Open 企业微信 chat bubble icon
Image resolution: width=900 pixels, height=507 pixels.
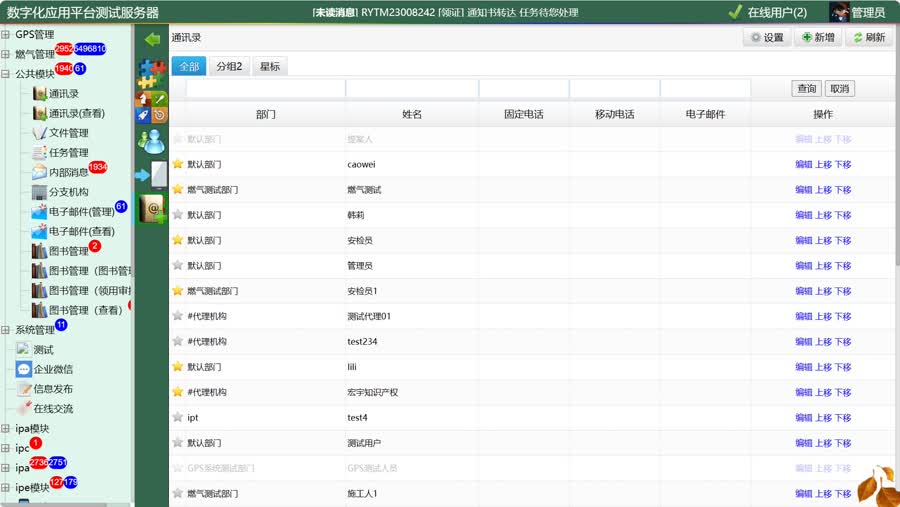pyautogui.click(x=24, y=369)
